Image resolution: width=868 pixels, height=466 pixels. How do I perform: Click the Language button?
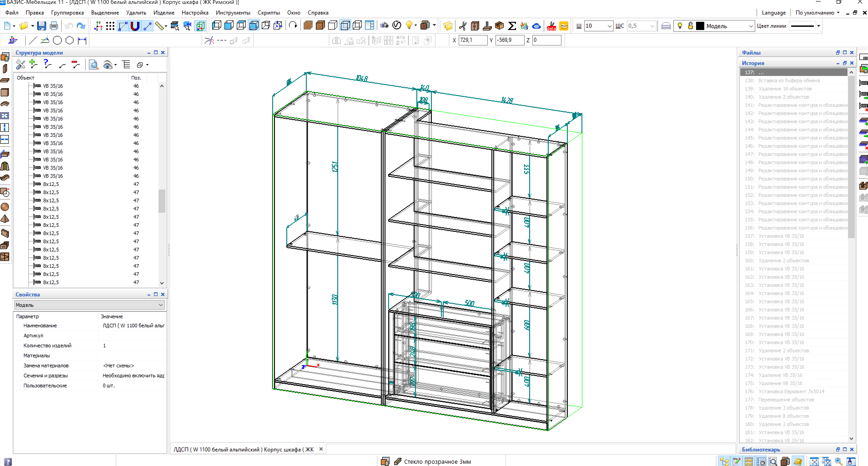[x=773, y=13]
